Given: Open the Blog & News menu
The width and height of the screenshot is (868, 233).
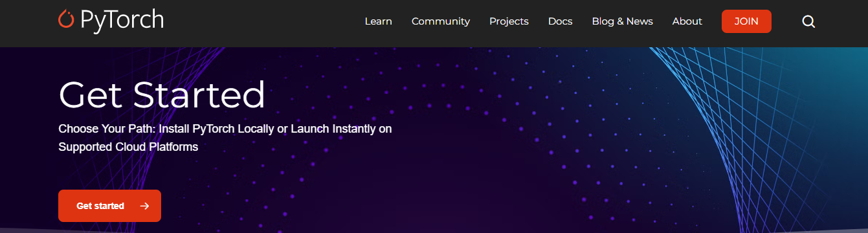Looking at the screenshot, I should (x=623, y=21).
